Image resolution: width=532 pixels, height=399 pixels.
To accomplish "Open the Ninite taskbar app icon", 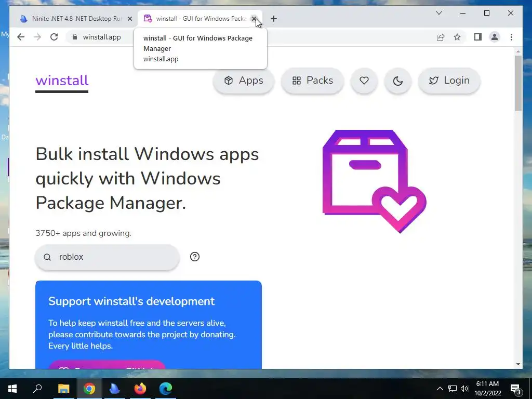I will [x=115, y=389].
